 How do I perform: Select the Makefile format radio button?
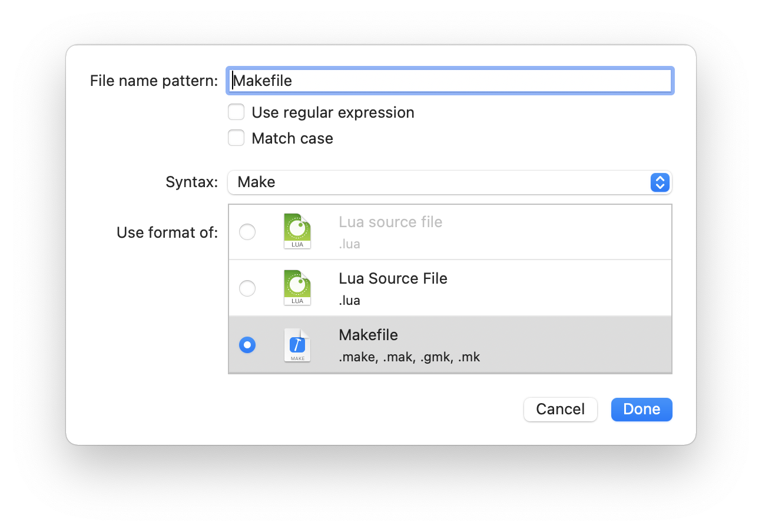pos(247,345)
